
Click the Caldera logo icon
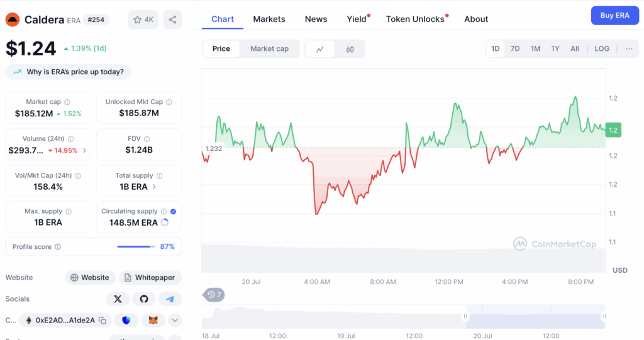[x=13, y=19]
